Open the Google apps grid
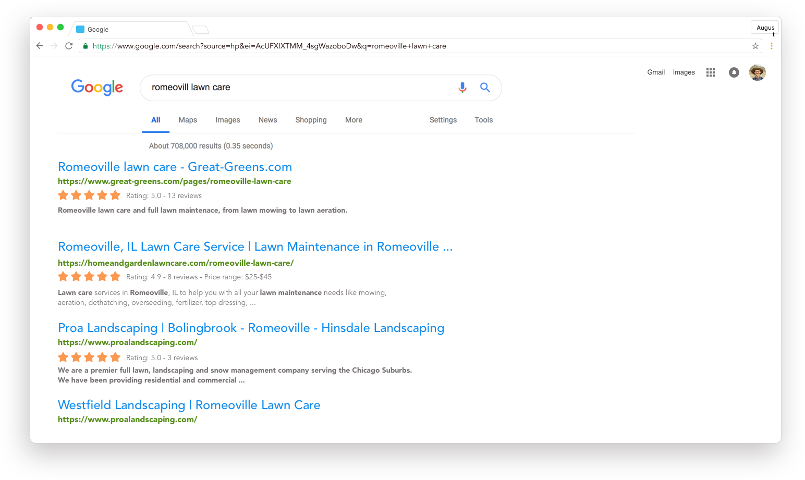This screenshot has height=480, width=805. click(x=711, y=72)
